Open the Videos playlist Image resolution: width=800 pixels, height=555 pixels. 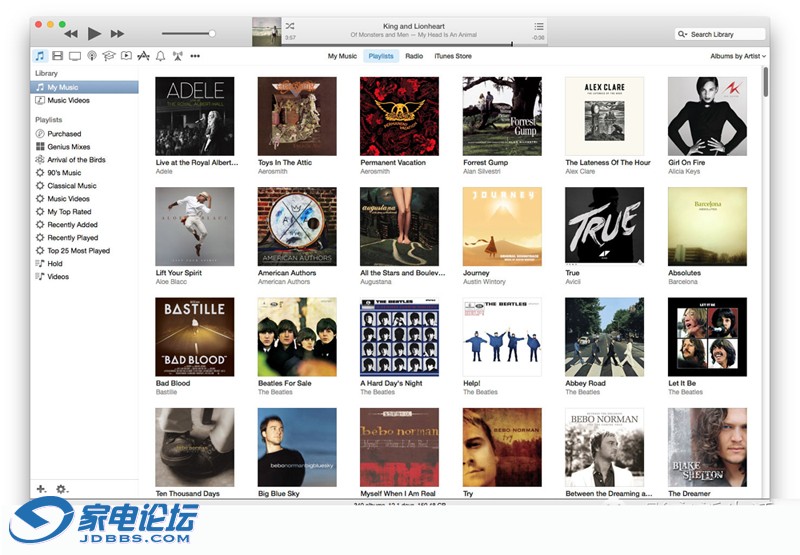84,277
